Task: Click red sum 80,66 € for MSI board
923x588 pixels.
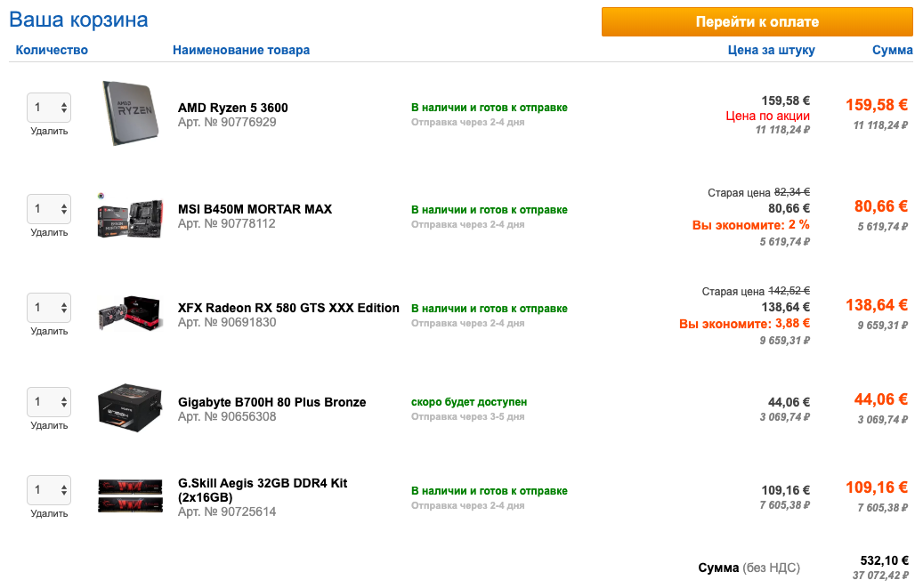Action: point(881,206)
